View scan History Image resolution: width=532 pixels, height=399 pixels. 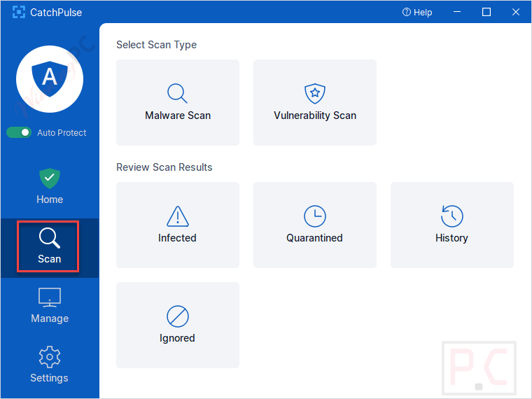452,225
